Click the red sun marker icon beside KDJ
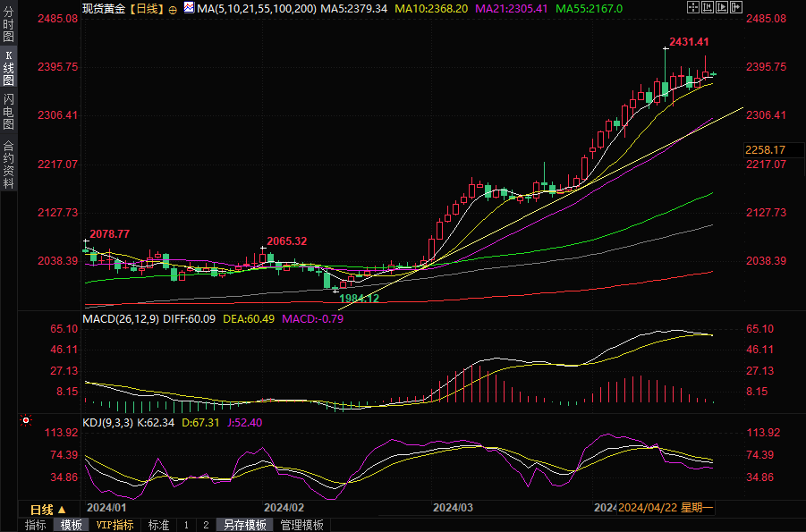 point(26,419)
